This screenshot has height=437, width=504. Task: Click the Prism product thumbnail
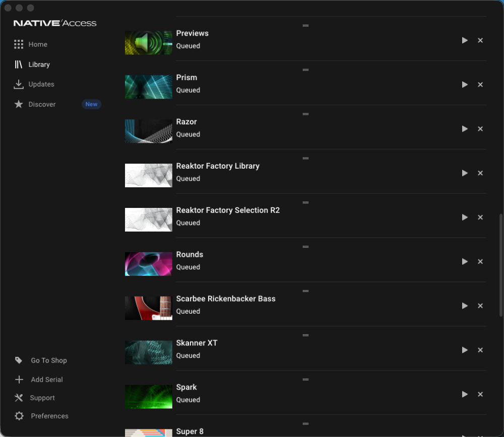point(149,87)
